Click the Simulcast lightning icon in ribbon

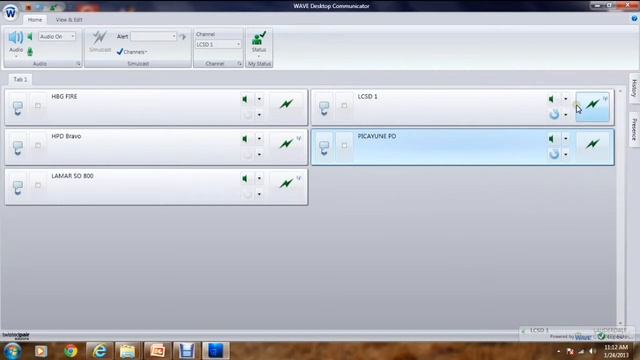[x=100, y=38]
